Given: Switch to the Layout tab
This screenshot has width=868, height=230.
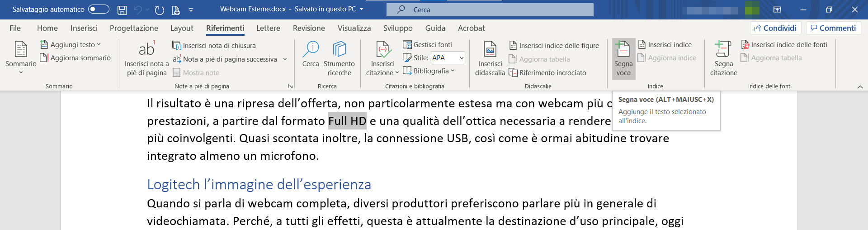Looking at the screenshot, I should [x=182, y=28].
